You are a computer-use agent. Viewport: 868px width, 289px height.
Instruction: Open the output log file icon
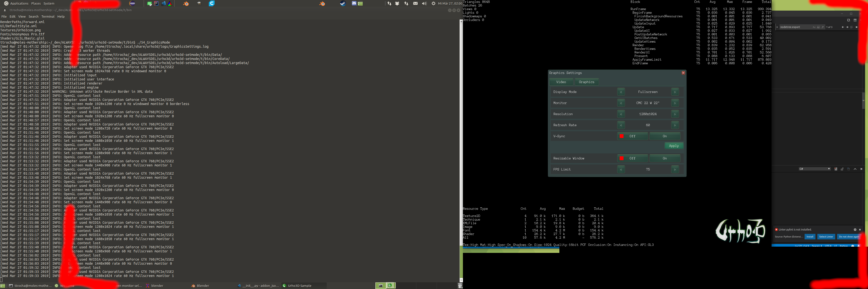coord(848,169)
